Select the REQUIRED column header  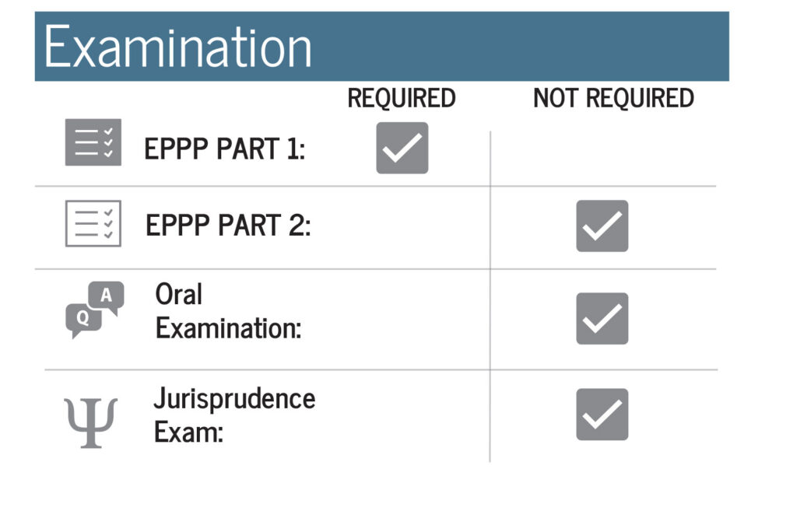(402, 99)
